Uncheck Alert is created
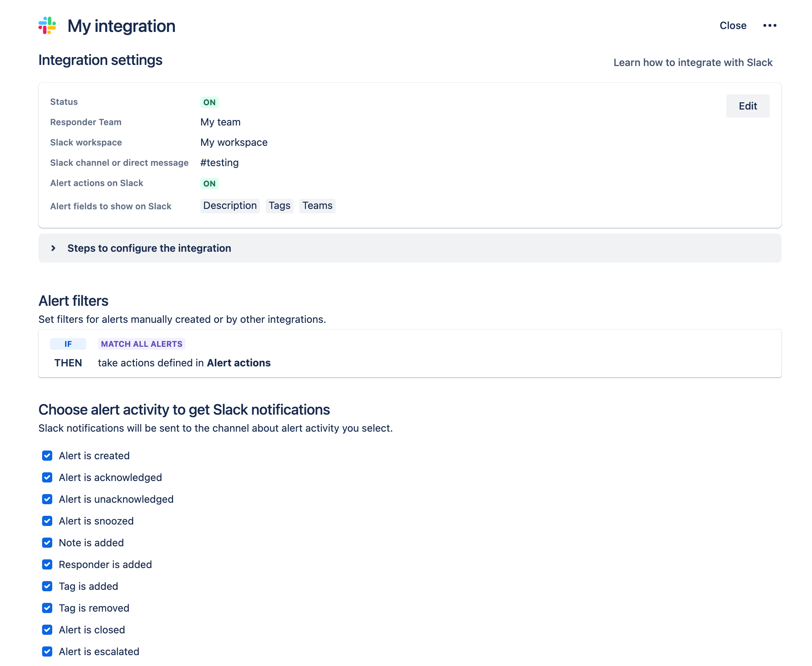 [47, 456]
